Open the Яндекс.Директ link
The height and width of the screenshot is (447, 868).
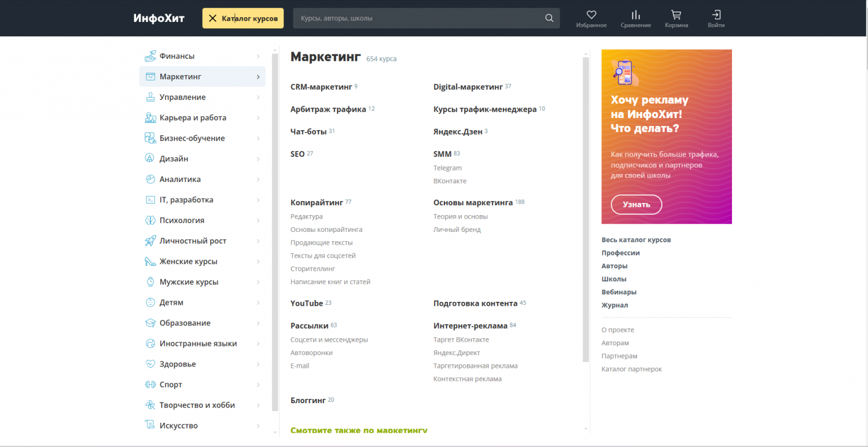coord(457,353)
